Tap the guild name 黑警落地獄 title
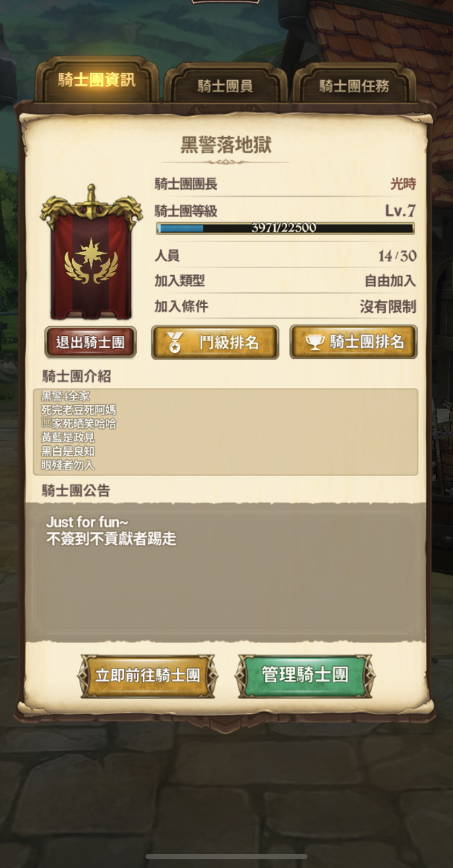453x868 pixels. pyautogui.click(x=226, y=145)
